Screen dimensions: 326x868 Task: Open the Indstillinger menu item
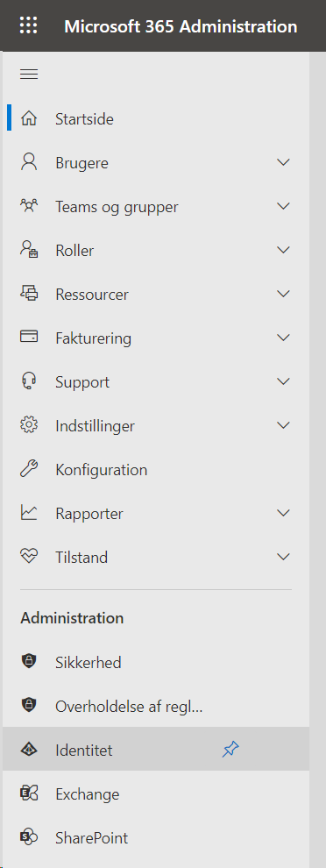[156, 426]
